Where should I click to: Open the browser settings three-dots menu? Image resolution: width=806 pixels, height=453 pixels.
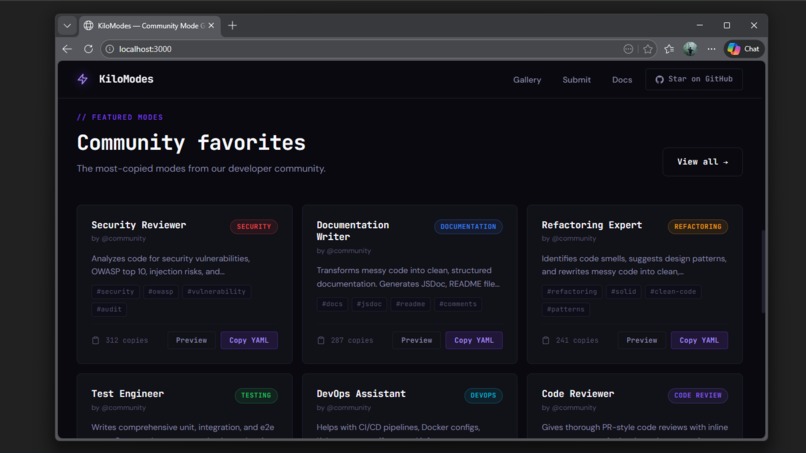point(711,49)
